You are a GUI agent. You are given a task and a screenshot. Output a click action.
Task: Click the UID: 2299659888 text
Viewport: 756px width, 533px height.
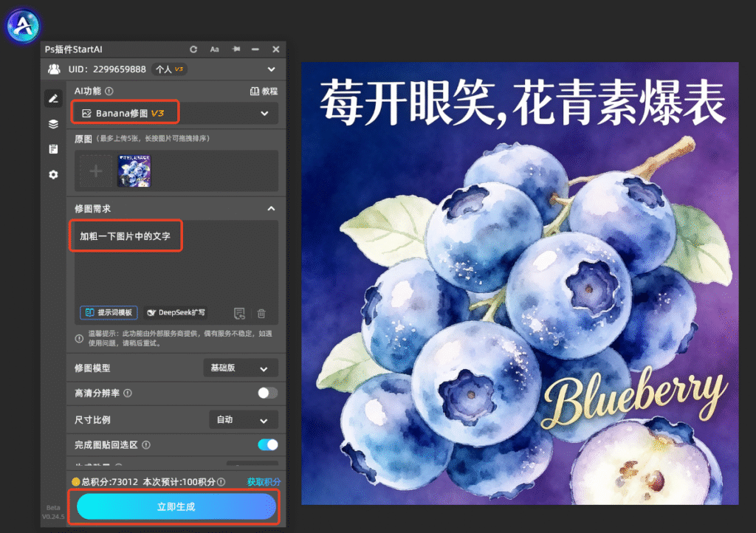107,69
